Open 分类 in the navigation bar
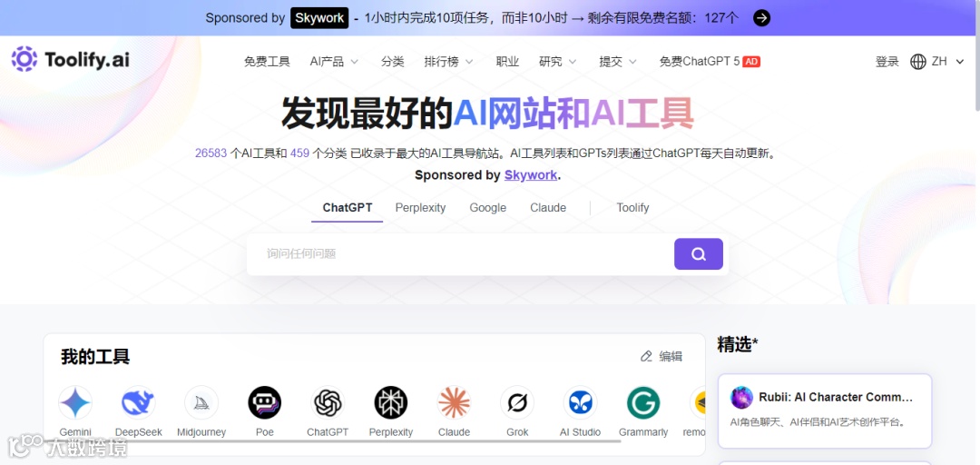This screenshot has width=980, height=465. (393, 62)
